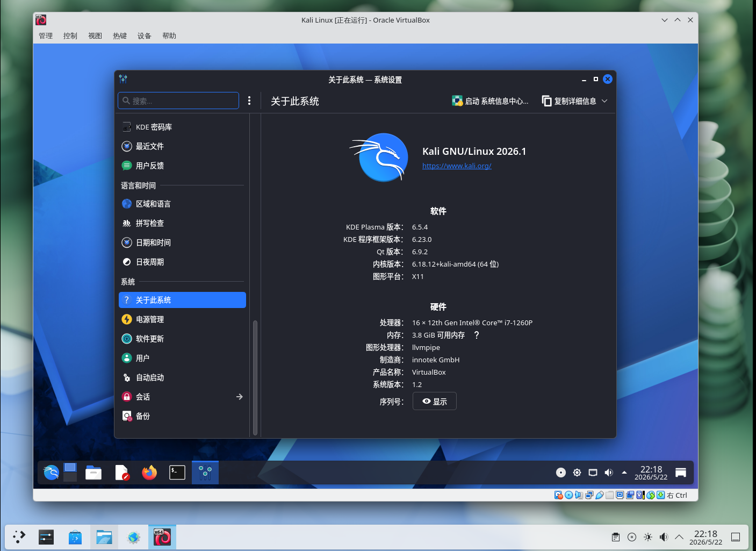Image resolution: width=756 pixels, height=551 pixels.
Task: Open 电源管理 settings
Action: coord(182,319)
